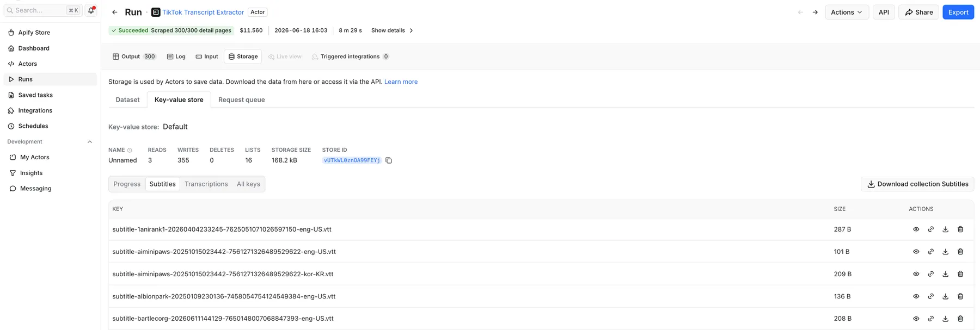Switch to the Output tab

point(134,57)
